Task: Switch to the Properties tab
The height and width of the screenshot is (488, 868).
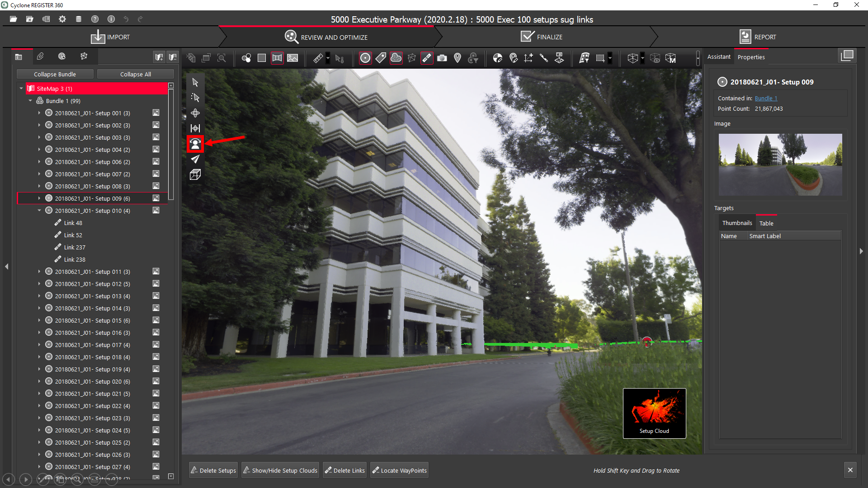Action: [x=751, y=57]
